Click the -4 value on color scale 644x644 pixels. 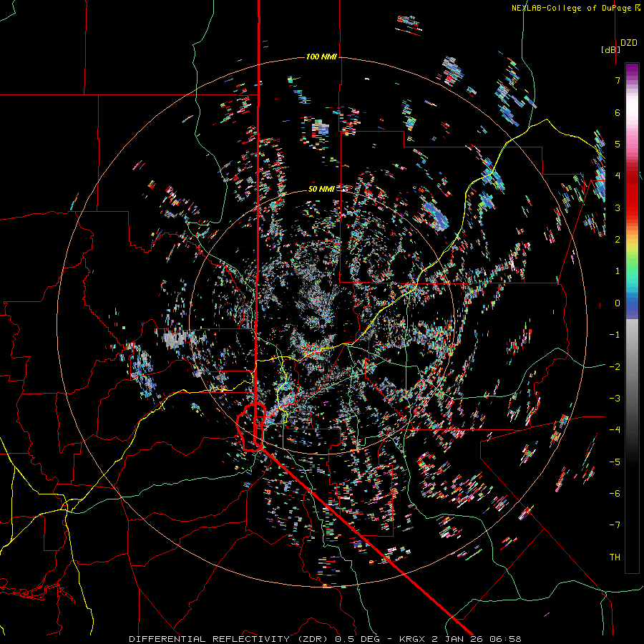[615, 429]
